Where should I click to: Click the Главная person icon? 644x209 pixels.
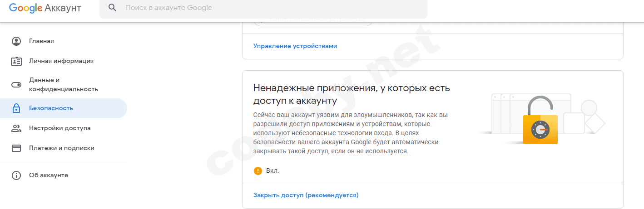pos(16,41)
